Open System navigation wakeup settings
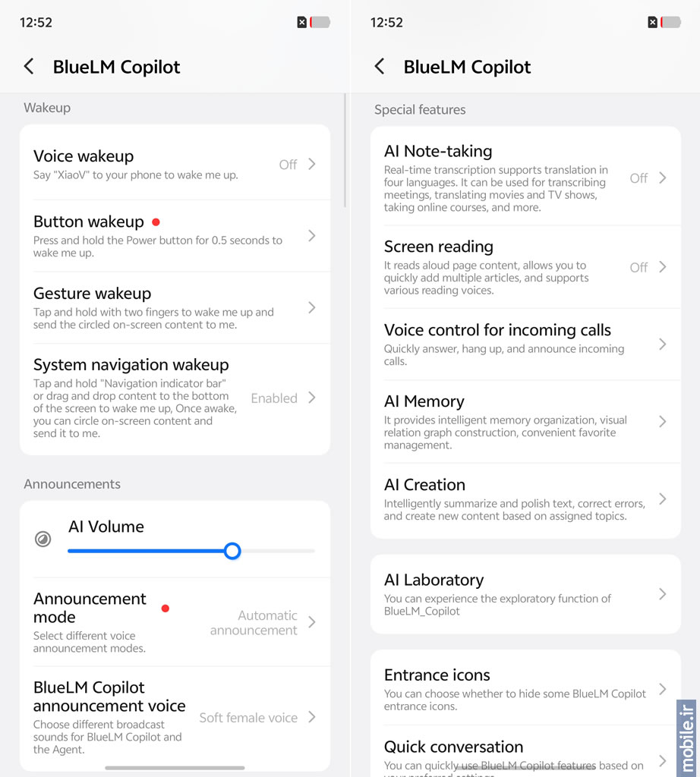 click(x=175, y=398)
